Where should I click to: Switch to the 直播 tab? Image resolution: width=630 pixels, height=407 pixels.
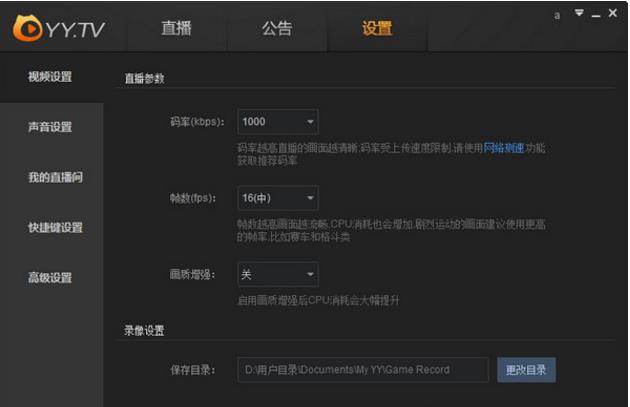pos(176,29)
